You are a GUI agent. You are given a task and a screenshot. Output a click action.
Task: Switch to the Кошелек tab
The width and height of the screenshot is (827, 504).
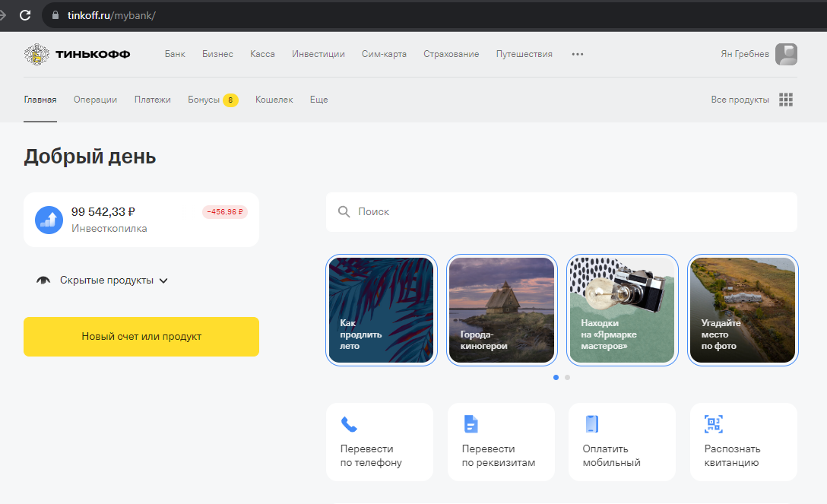coord(274,100)
